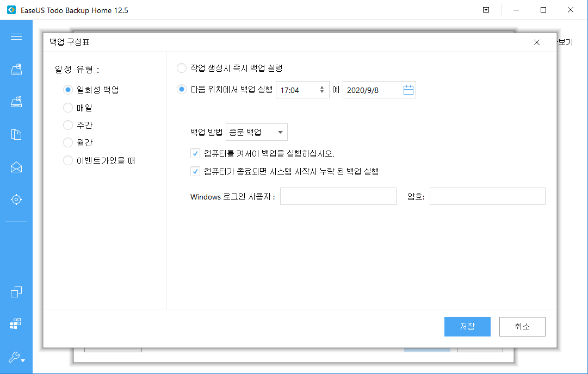The image size is (588, 374).
Task: Uncheck 컴퓨터를 켜서이 백업을 실행하십시오
Action: 195,153
